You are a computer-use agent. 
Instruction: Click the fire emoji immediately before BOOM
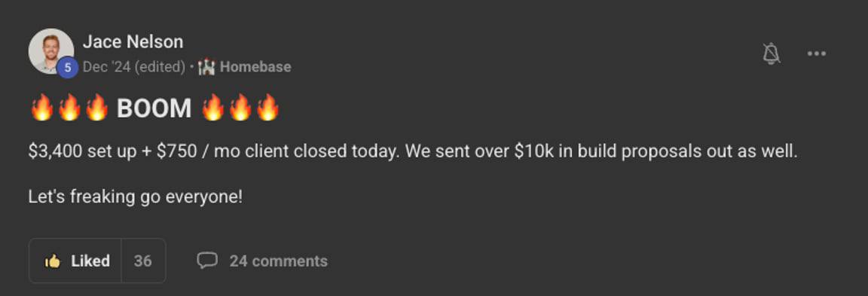(96, 108)
